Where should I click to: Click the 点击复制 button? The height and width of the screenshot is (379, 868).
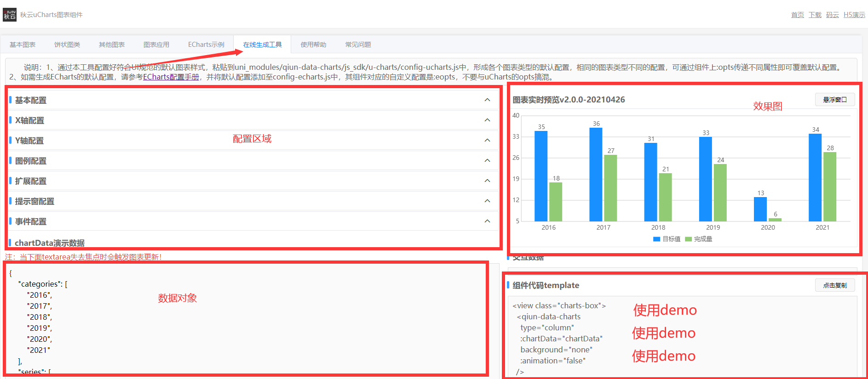[x=835, y=285]
